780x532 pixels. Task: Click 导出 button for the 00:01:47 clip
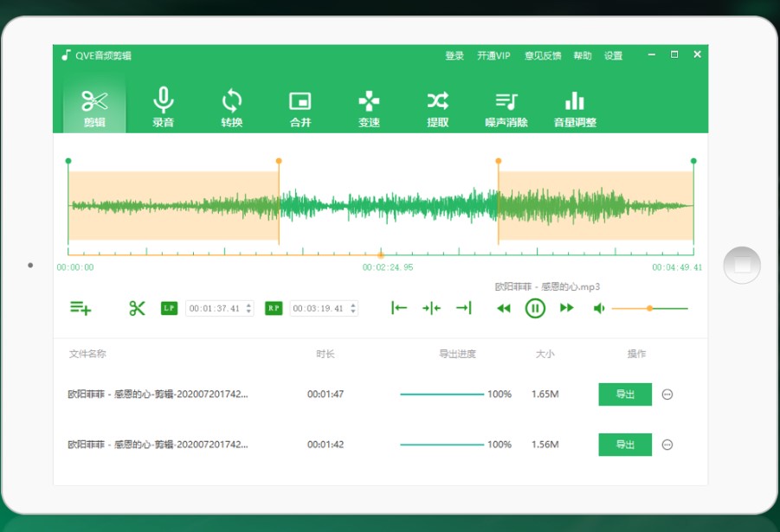[x=625, y=394]
